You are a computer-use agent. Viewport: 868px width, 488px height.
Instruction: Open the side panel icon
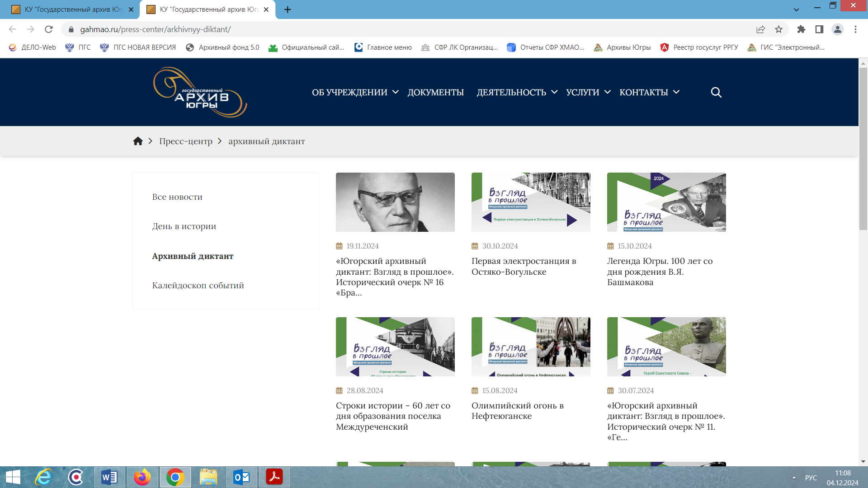coord(819,29)
